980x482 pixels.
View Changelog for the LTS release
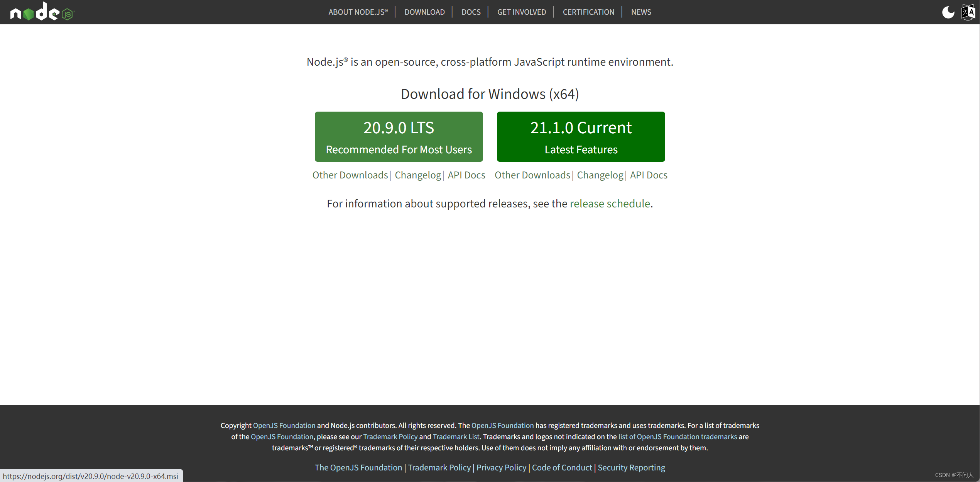pos(417,175)
